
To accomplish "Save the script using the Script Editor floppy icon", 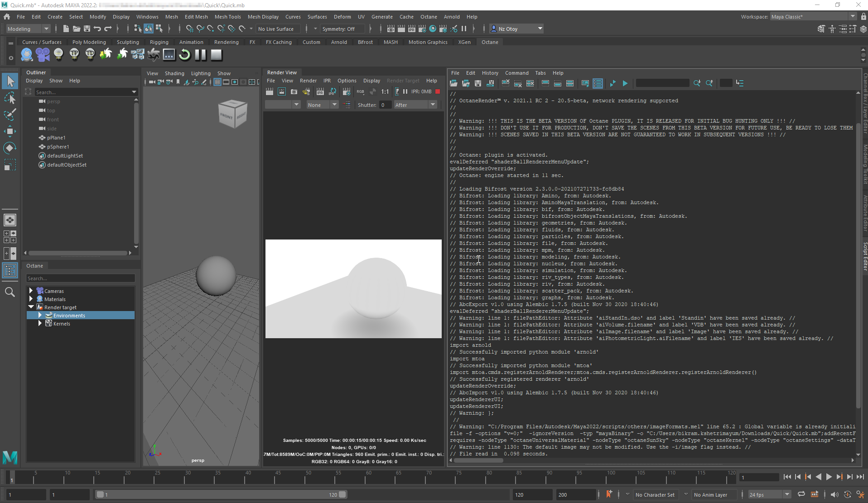I will pos(478,83).
